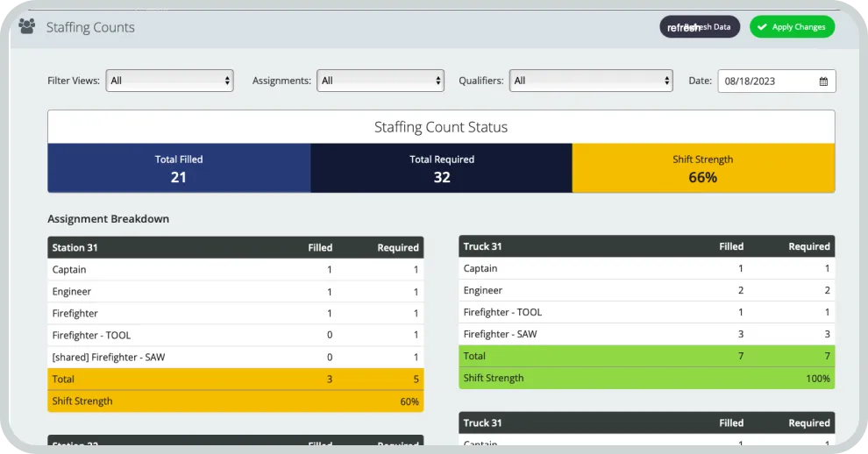Image resolution: width=868 pixels, height=454 pixels.
Task: Click checkmark icon in Apply Changes
Action: click(x=761, y=27)
